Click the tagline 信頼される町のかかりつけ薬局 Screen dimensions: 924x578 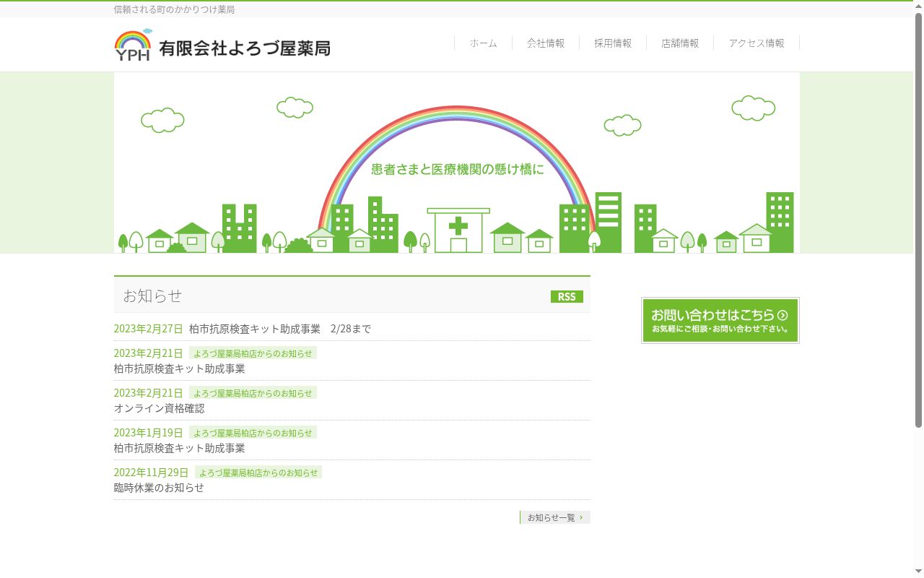coord(174,9)
